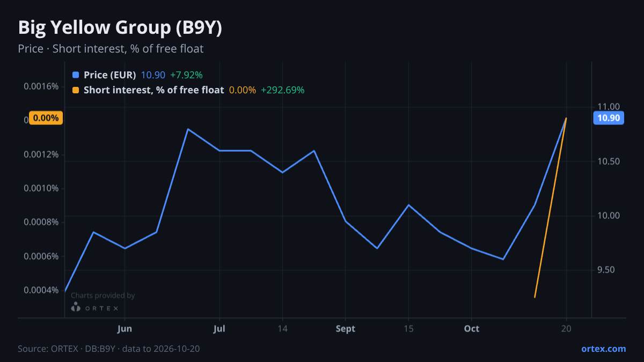Click the 0.0008% left axis label
The height and width of the screenshot is (362, 644).
pyautogui.click(x=41, y=222)
